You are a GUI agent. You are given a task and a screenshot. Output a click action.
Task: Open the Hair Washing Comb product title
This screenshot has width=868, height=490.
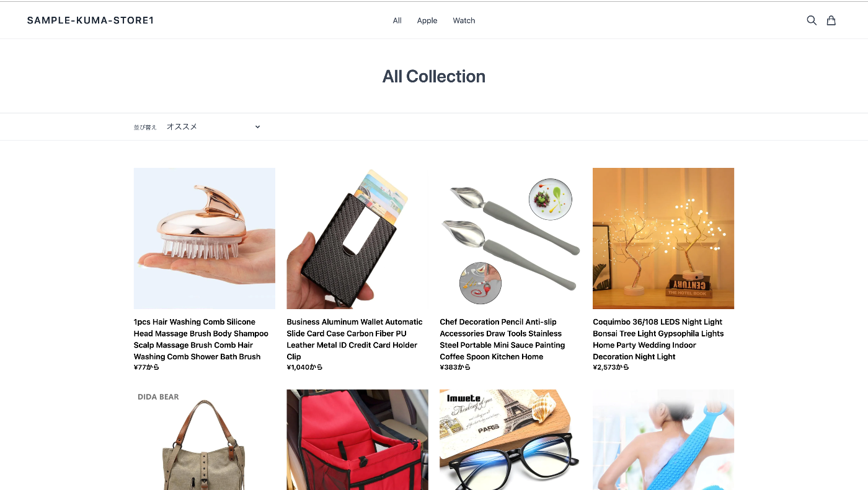tap(201, 339)
